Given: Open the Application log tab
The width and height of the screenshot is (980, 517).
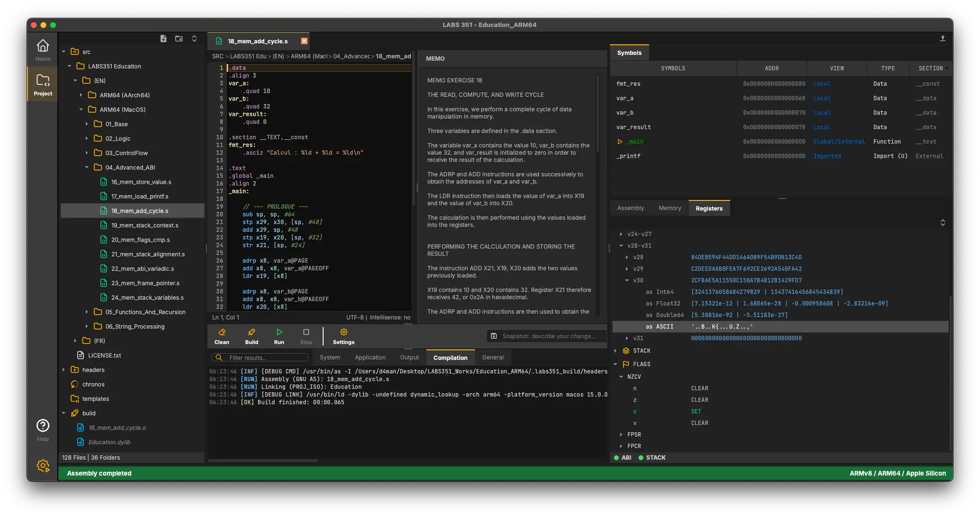Looking at the screenshot, I should 370,358.
